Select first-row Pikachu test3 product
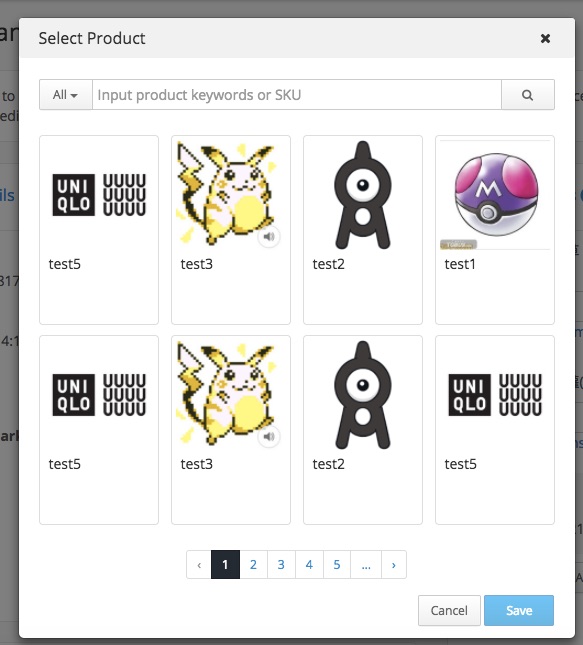 point(231,230)
